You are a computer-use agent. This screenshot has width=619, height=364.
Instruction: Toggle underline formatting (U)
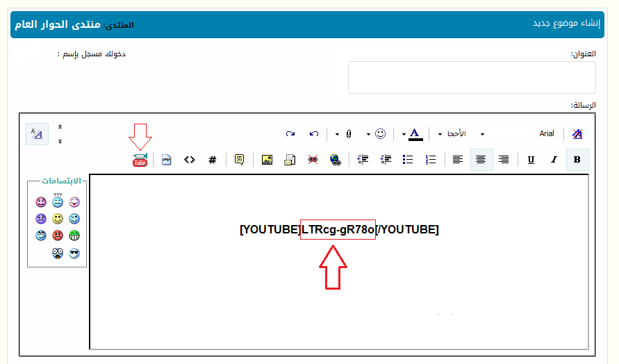531,160
